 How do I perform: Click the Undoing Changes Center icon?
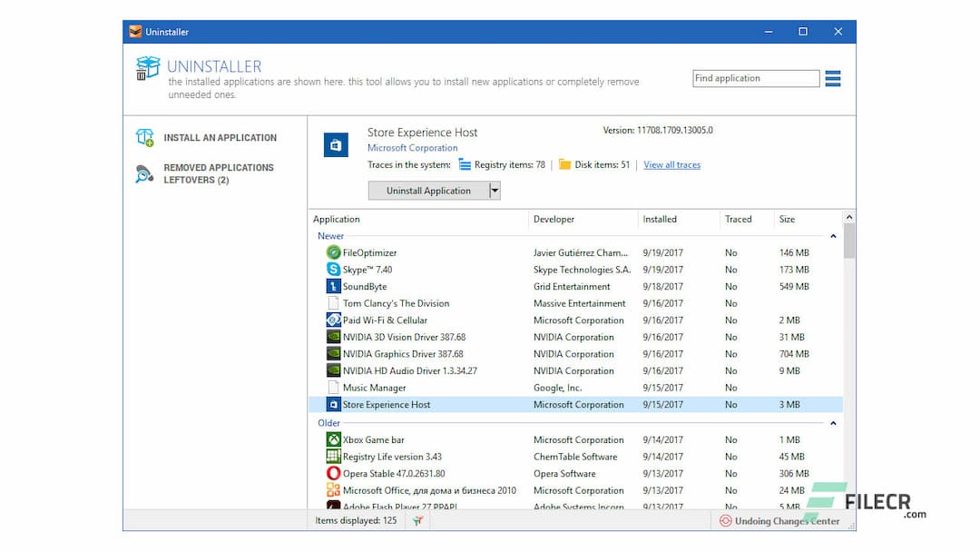[x=726, y=521]
